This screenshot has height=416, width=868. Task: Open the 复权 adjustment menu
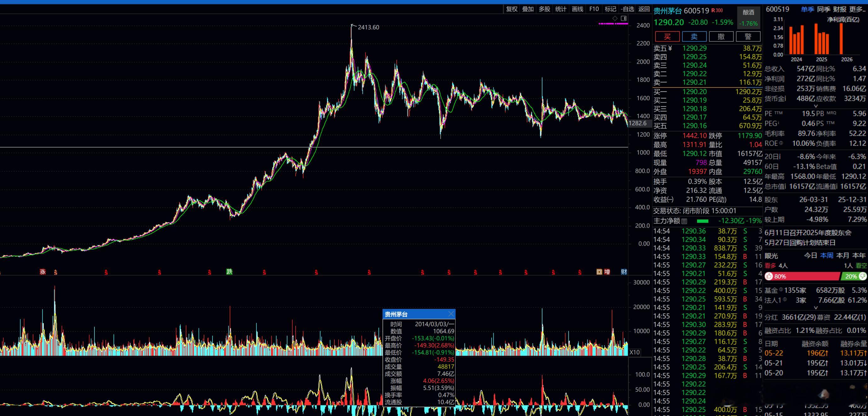512,9
